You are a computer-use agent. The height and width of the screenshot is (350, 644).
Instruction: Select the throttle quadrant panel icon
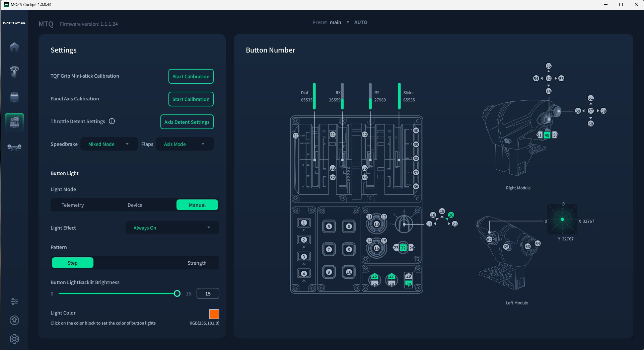coord(14,121)
